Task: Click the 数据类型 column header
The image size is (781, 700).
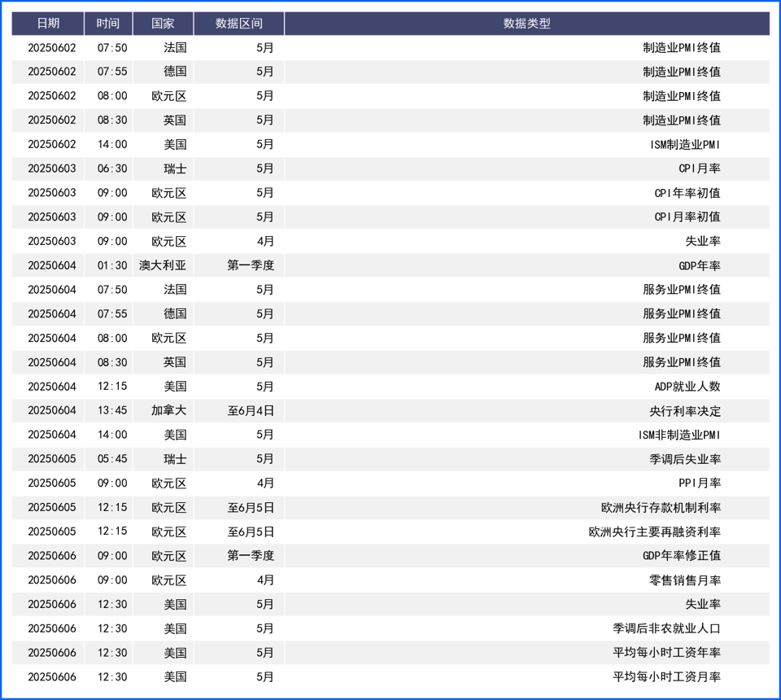Action: [x=527, y=24]
